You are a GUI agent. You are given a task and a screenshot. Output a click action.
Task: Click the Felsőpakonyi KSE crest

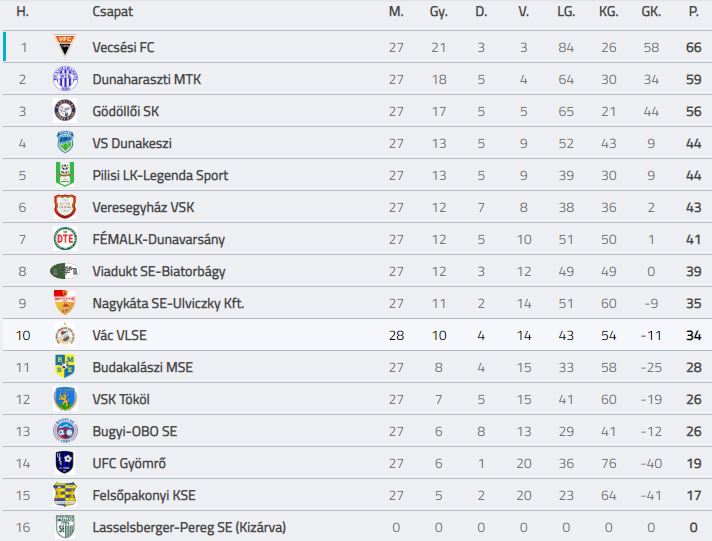point(65,495)
